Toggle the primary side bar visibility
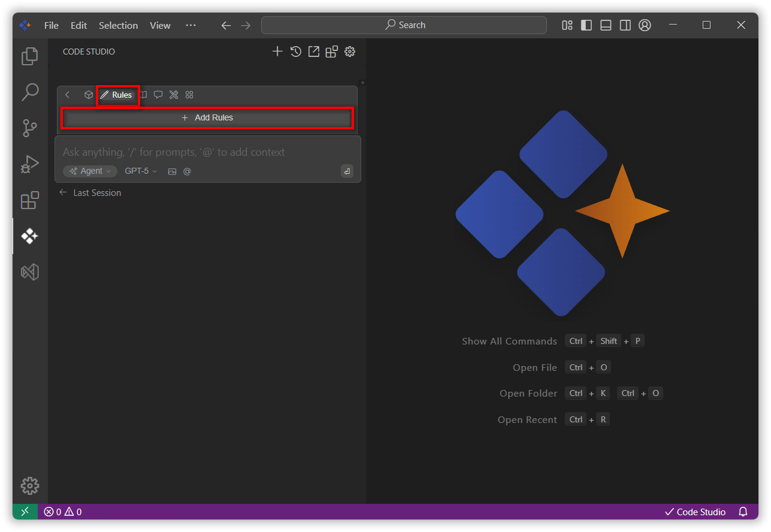771x532 pixels. (586, 25)
